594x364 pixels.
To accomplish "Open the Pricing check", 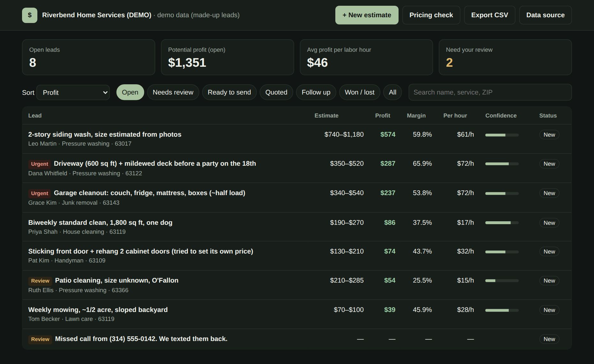I will point(431,15).
